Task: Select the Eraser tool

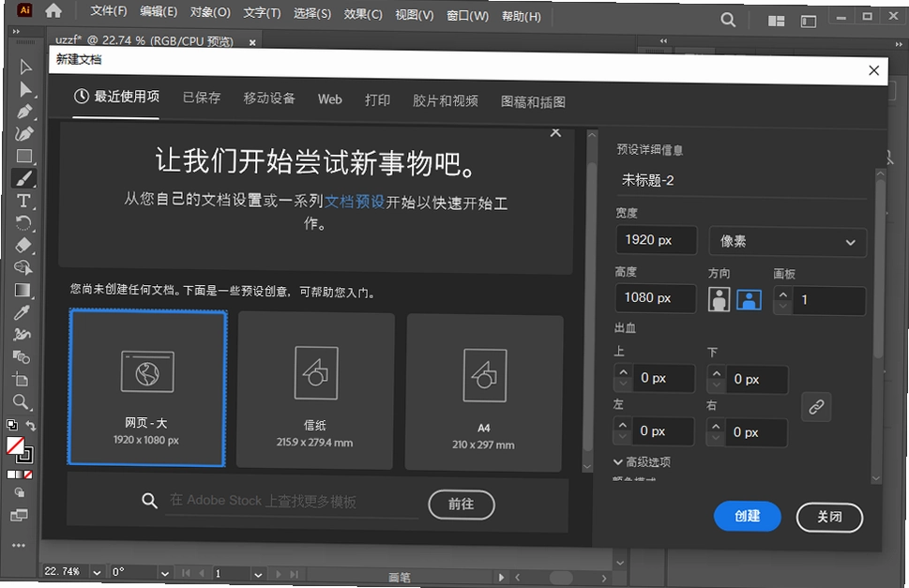Action: [x=23, y=245]
